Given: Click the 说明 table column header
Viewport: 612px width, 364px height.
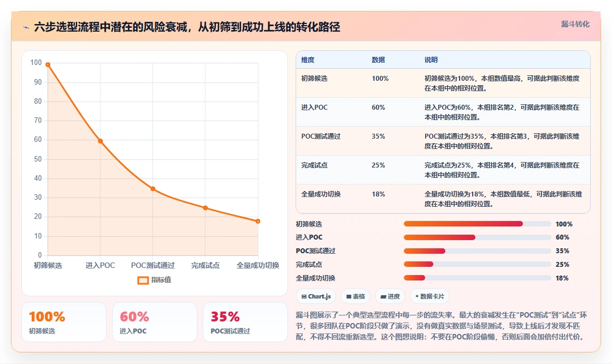Looking at the screenshot, I should 431,59.
